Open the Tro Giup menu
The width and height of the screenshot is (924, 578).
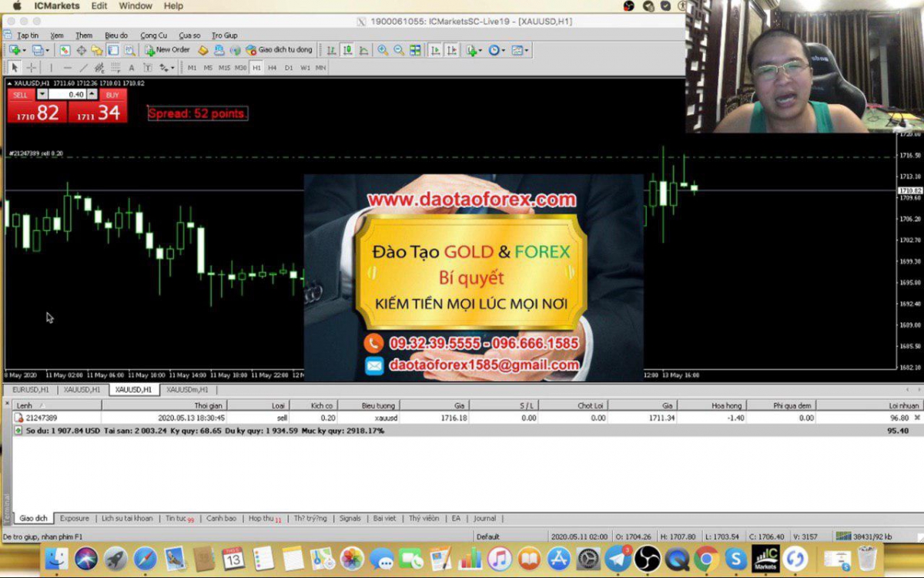(x=225, y=35)
